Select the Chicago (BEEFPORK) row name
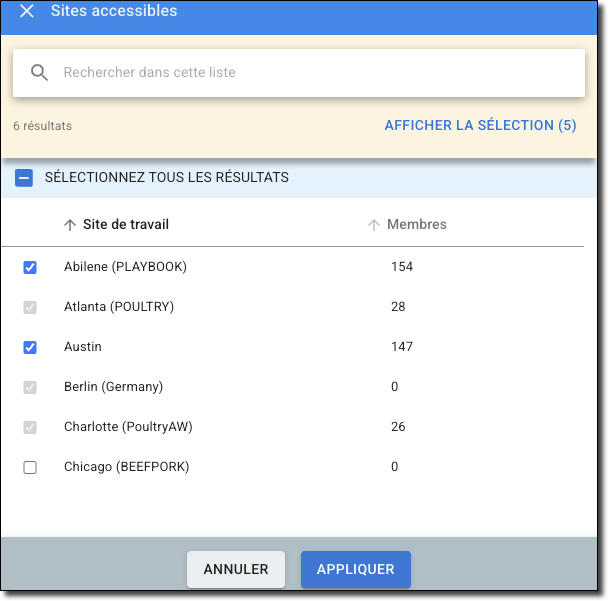Screen dimensions: 608x601 click(x=126, y=467)
